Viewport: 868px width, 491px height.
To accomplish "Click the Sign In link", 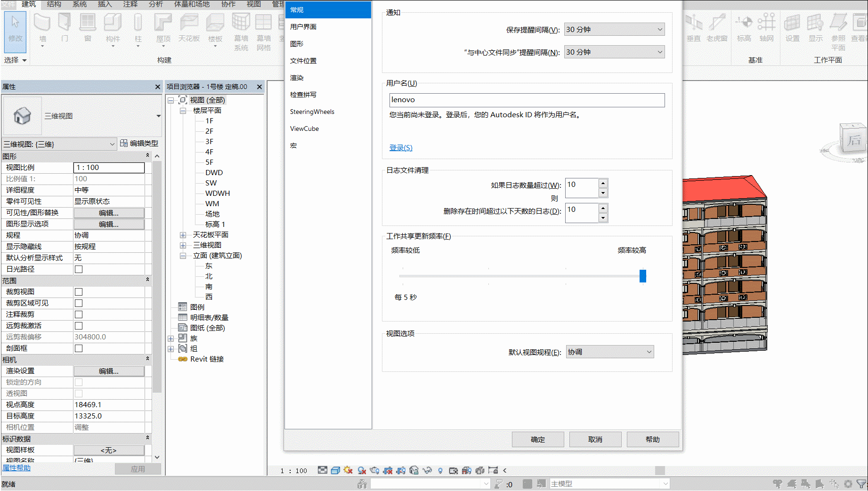I will pyautogui.click(x=401, y=148).
